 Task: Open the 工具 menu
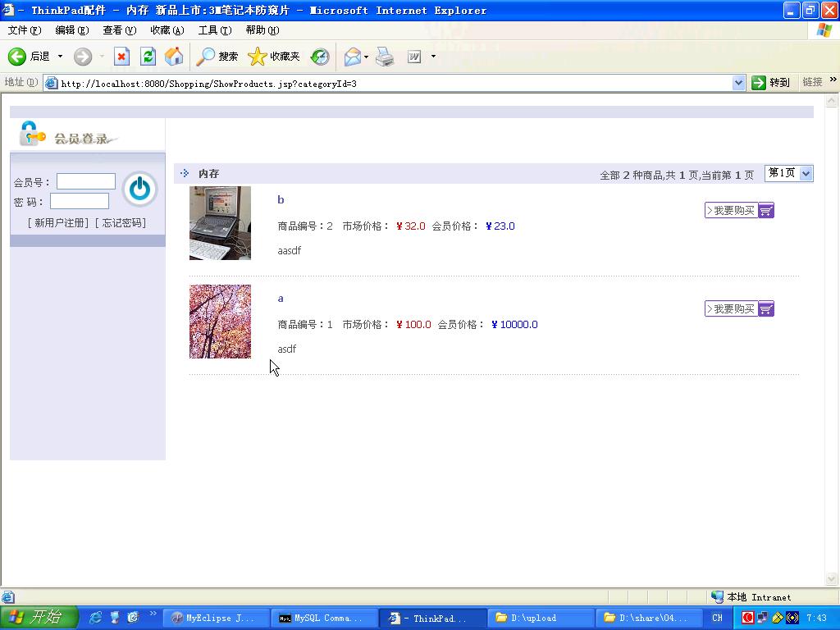pos(214,30)
